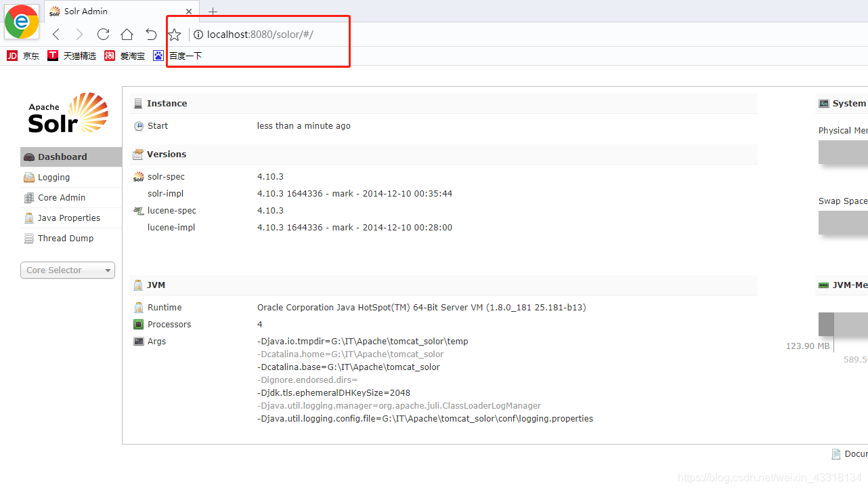Click lucene-impl version with 00:28:00 timestamp
The width and height of the screenshot is (868, 490).
355,228
